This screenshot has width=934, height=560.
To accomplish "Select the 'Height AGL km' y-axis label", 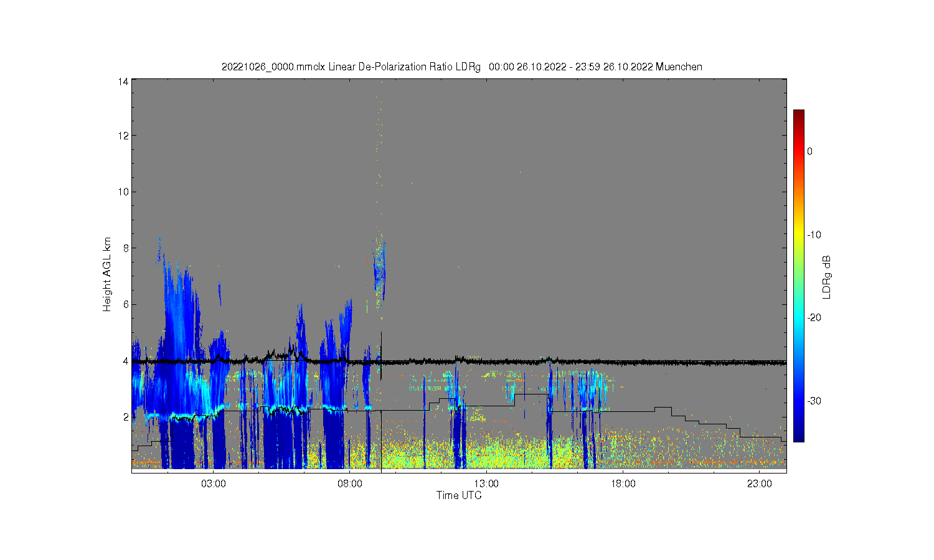I will click(x=108, y=274).
